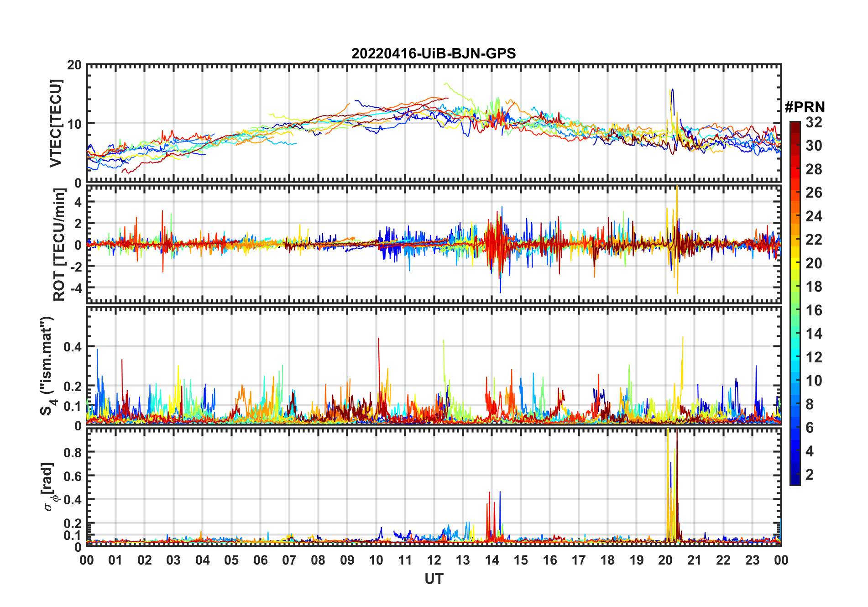Click the sigma phi y-axis tick 0.6
Screen dimensions: 868x607
click(73, 476)
